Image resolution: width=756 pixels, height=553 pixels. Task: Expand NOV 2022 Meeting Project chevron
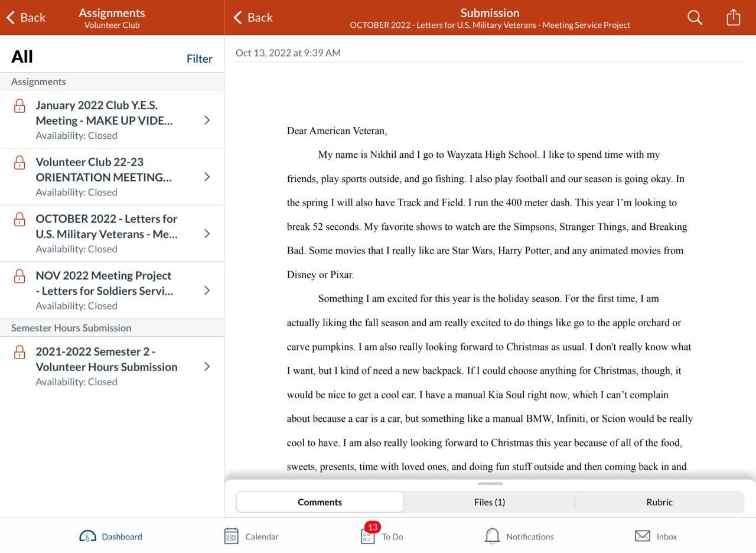click(x=207, y=290)
